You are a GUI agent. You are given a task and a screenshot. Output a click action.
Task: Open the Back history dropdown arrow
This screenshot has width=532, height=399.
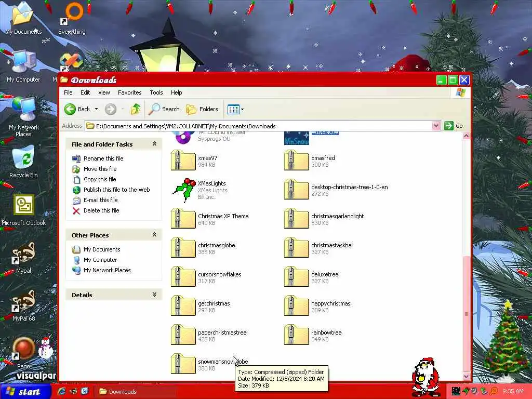click(x=96, y=109)
